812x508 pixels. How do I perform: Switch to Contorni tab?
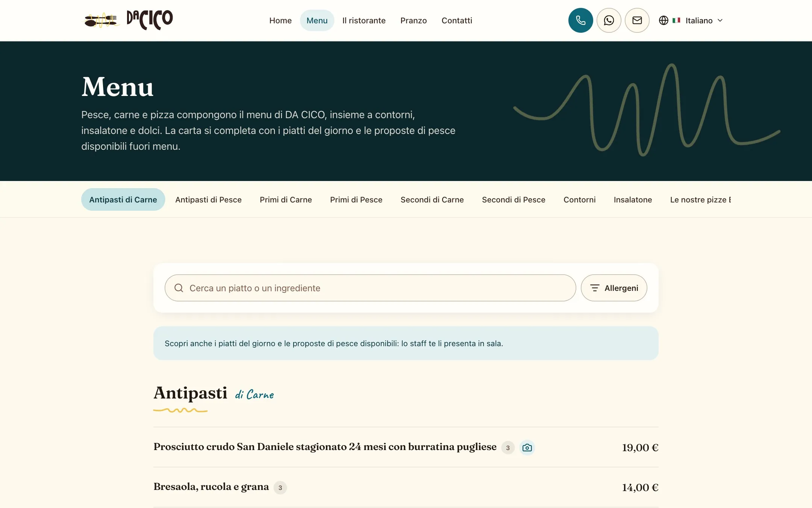point(579,199)
